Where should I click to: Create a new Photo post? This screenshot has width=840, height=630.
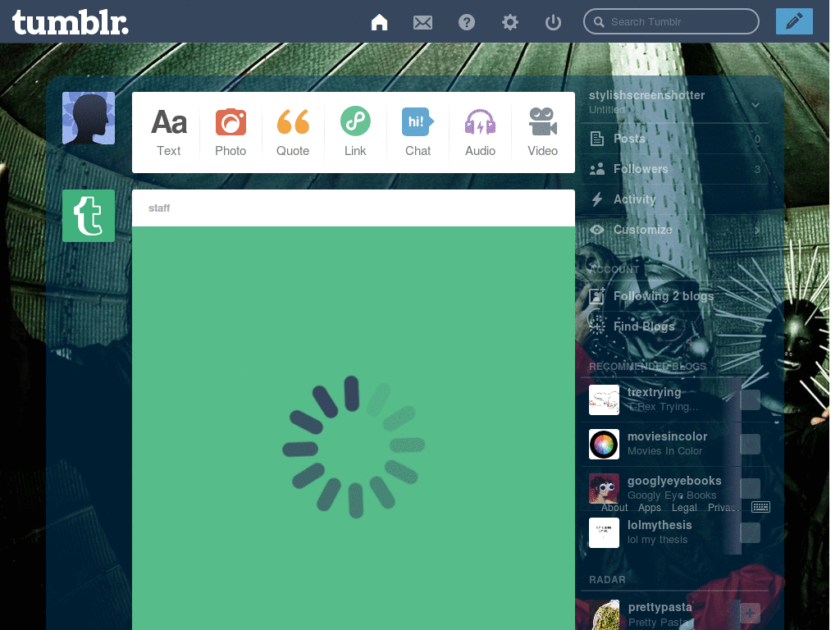tap(231, 132)
